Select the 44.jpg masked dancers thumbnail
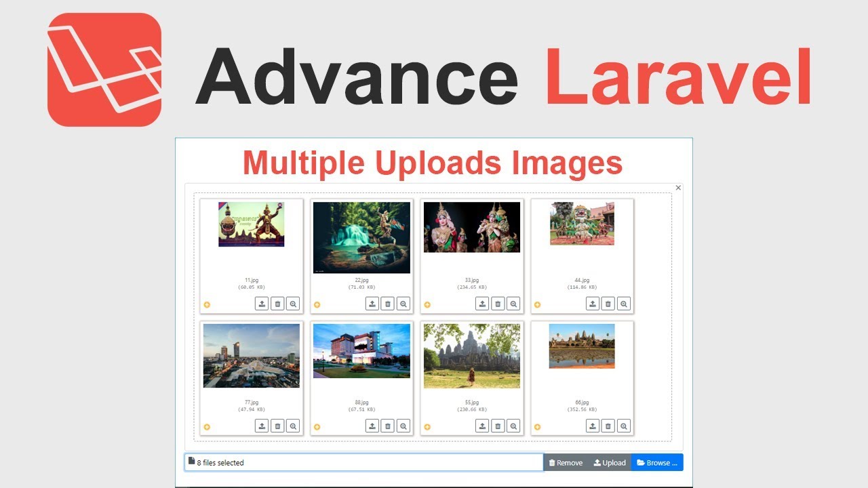 (582, 223)
